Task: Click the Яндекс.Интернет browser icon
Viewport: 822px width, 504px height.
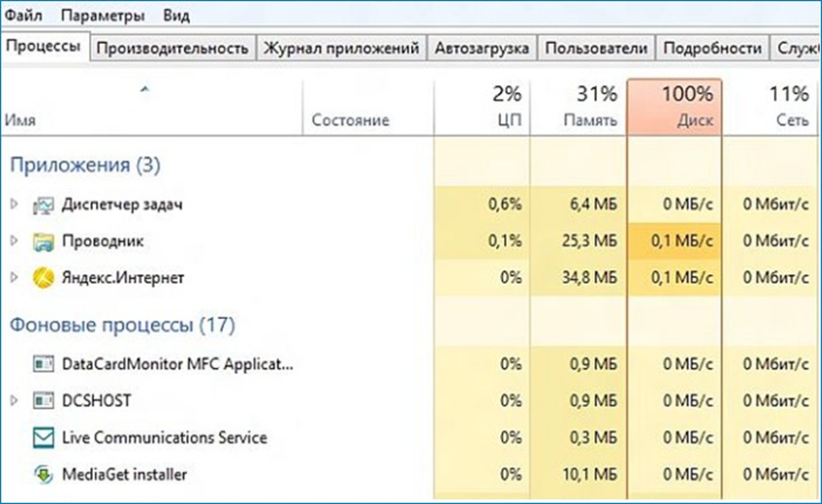Action: pyautogui.click(x=43, y=277)
